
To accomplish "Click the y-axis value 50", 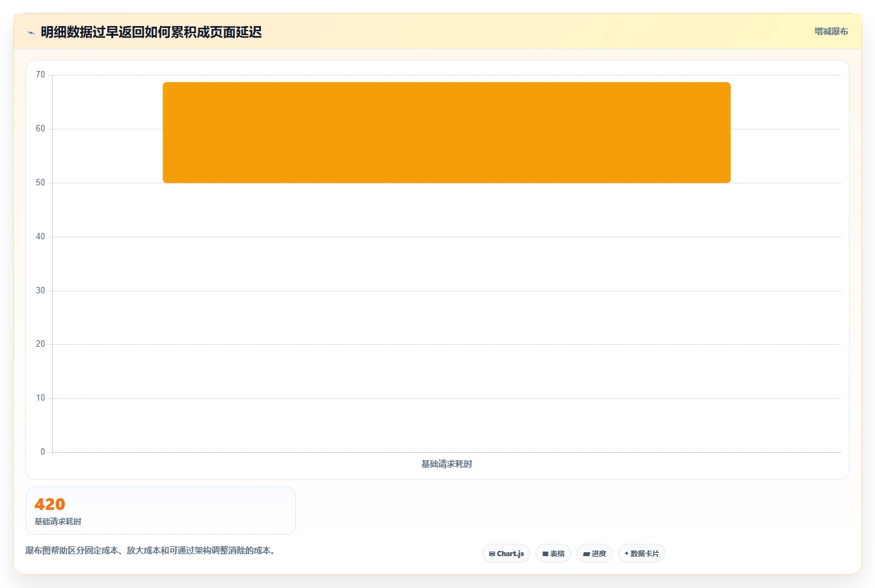I will [x=40, y=183].
